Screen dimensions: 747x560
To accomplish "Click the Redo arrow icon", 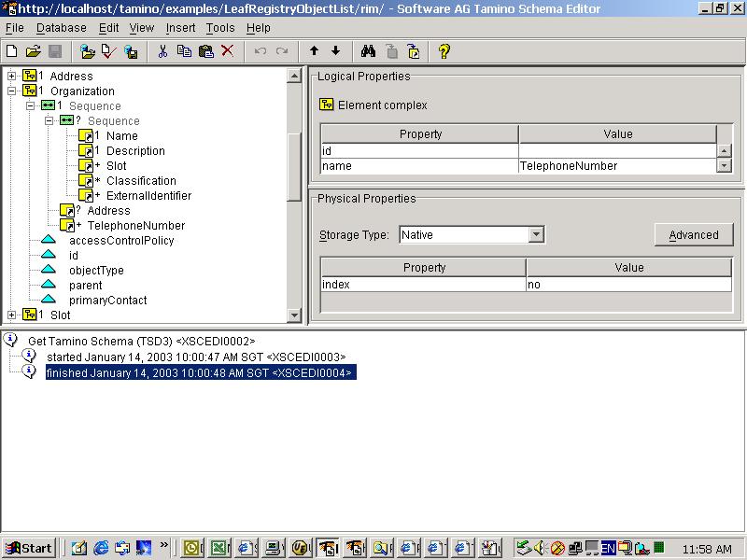I will [x=282, y=51].
